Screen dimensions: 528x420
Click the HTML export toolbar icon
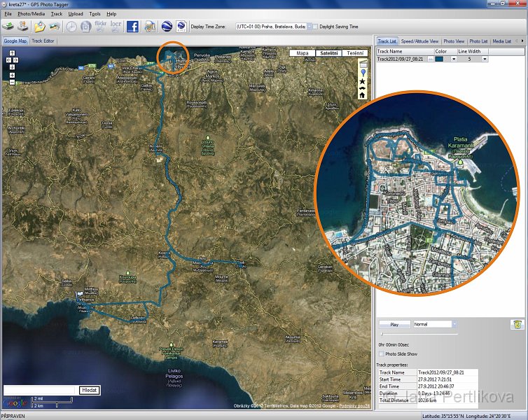click(x=150, y=27)
